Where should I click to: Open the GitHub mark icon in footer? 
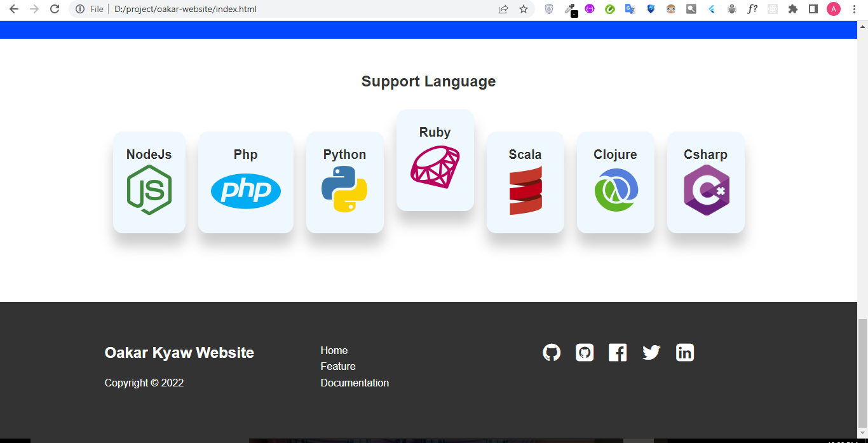click(x=552, y=352)
